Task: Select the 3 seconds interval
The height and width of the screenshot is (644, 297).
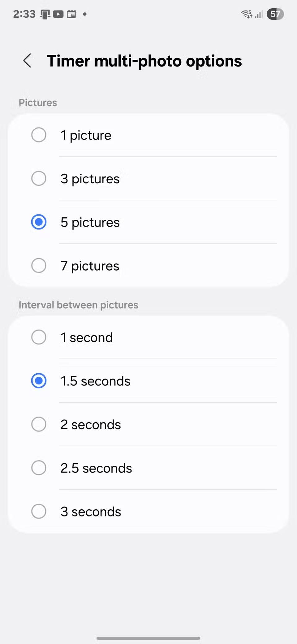Action: 39,511
